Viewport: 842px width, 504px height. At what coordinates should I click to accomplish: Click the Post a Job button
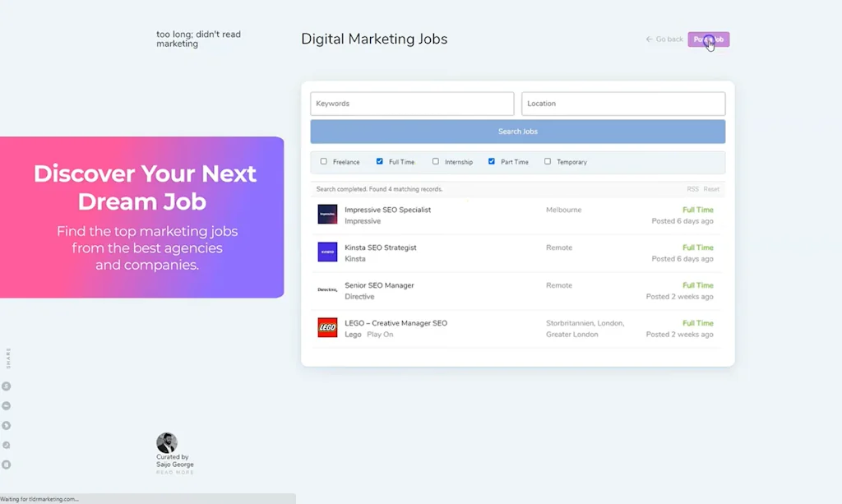click(708, 39)
